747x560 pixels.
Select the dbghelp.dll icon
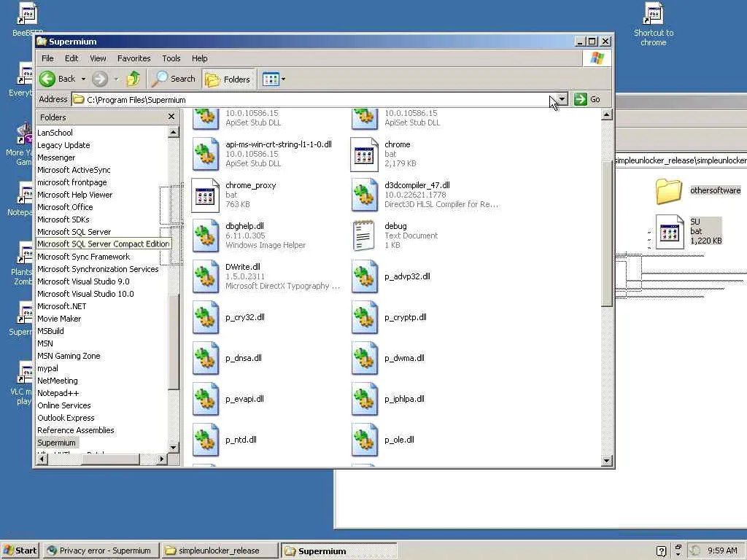(x=205, y=236)
